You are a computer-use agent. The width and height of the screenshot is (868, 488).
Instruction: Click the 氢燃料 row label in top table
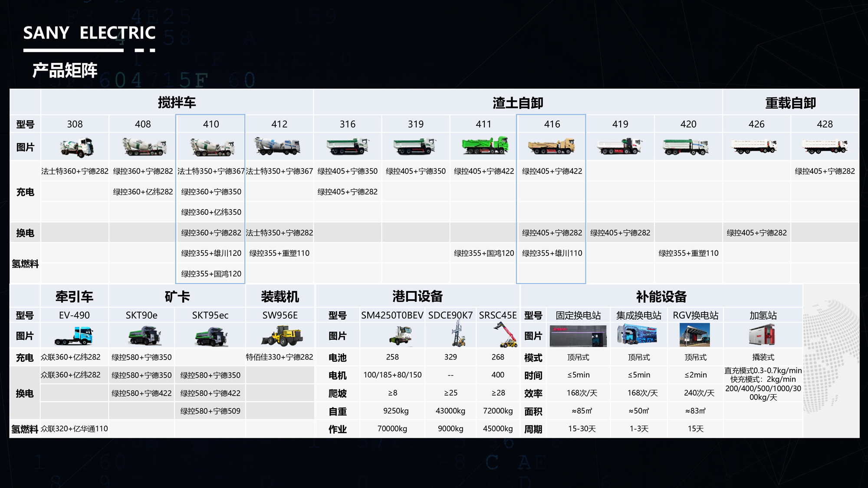coord(25,264)
